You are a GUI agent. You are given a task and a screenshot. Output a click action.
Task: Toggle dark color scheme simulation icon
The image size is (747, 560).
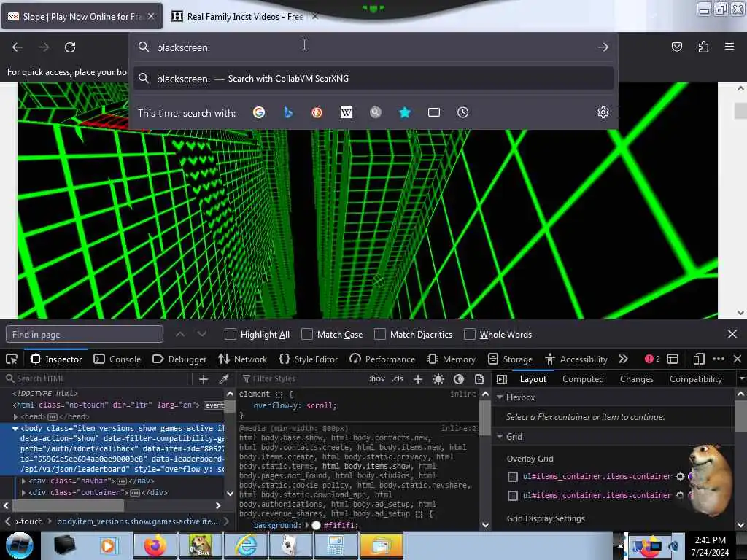[459, 379]
